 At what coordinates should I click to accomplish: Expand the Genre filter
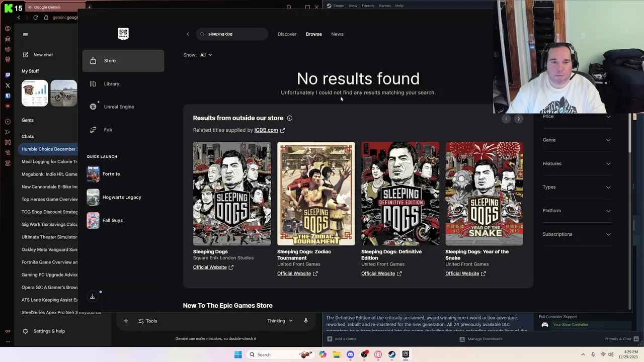pyautogui.click(x=577, y=140)
